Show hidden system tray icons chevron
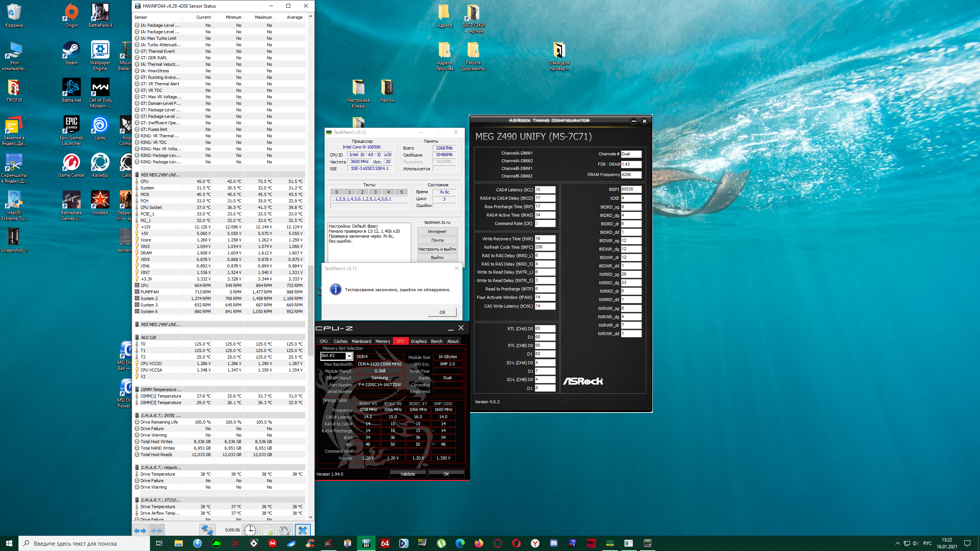The height and width of the screenshot is (551, 980). (x=897, y=543)
